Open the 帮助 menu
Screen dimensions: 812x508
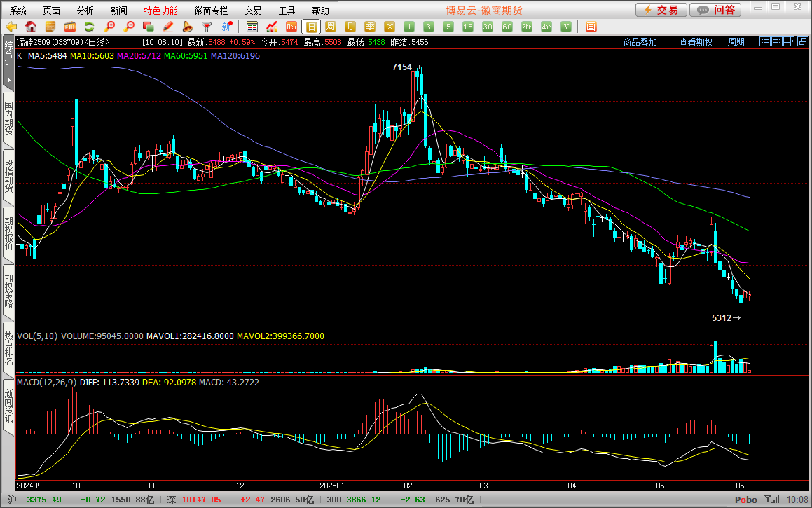(x=320, y=11)
